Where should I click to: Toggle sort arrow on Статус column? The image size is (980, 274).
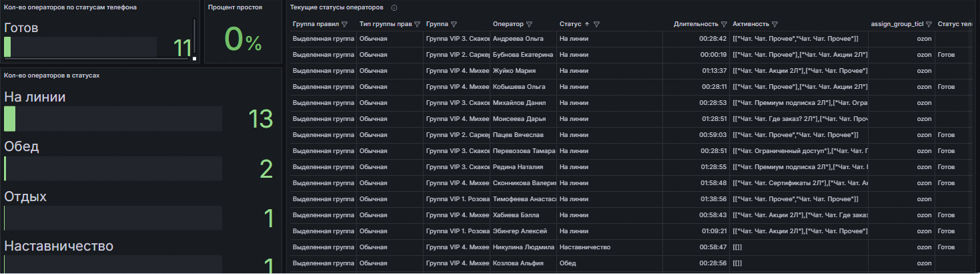[587, 24]
